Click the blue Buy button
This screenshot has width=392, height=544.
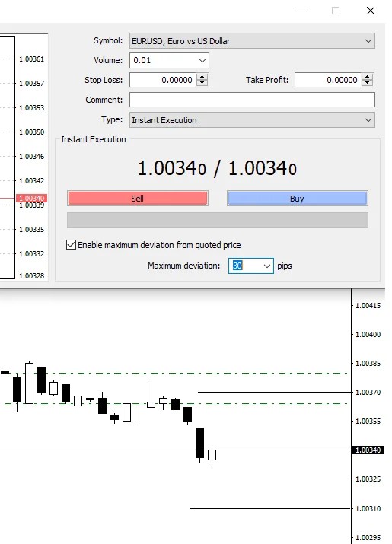(x=297, y=199)
